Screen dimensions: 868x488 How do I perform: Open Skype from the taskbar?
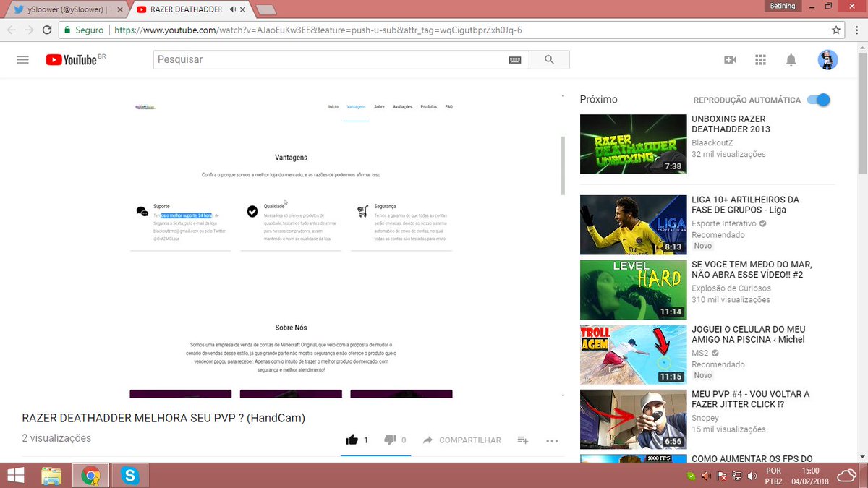pos(130,475)
